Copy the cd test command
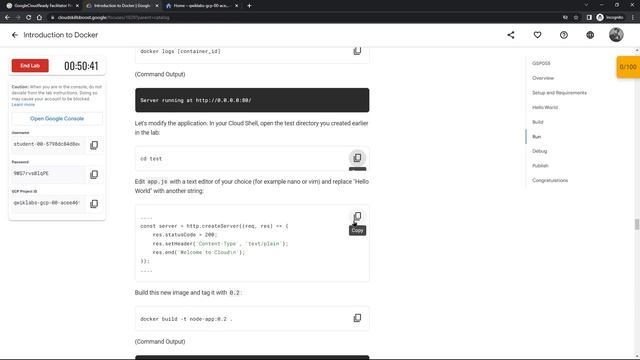 357,158
